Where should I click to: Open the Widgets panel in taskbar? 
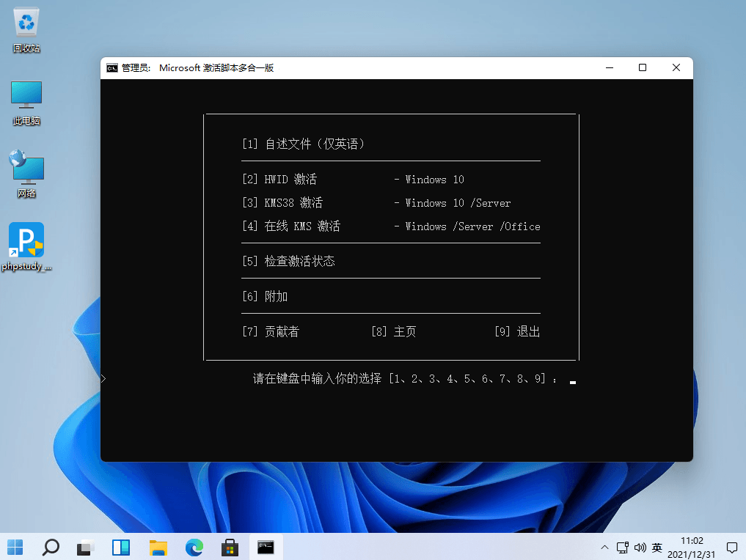[x=121, y=547]
